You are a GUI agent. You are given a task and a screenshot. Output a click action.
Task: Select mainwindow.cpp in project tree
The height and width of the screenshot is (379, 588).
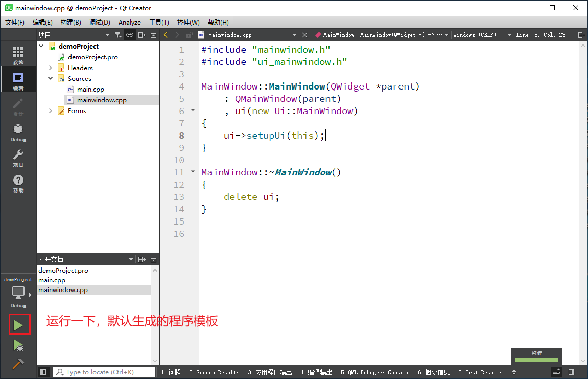[102, 100]
